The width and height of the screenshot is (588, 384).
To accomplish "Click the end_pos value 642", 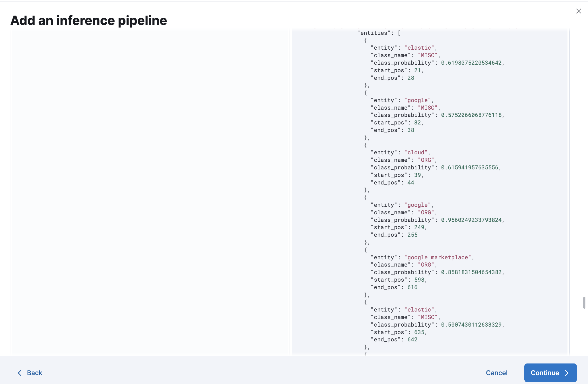I will [x=412, y=340].
